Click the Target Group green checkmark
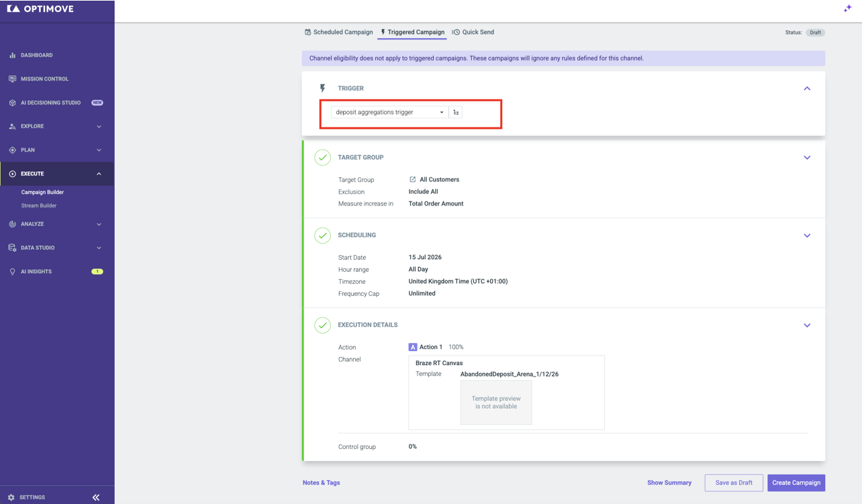Viewport: 862px width, 504px height. [323, 158]
